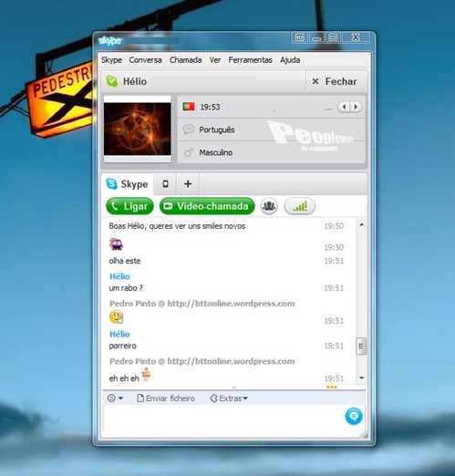Click the scrollbar up arrow in chat
Viewport: 455px width, 476px height.
[362, 224]
